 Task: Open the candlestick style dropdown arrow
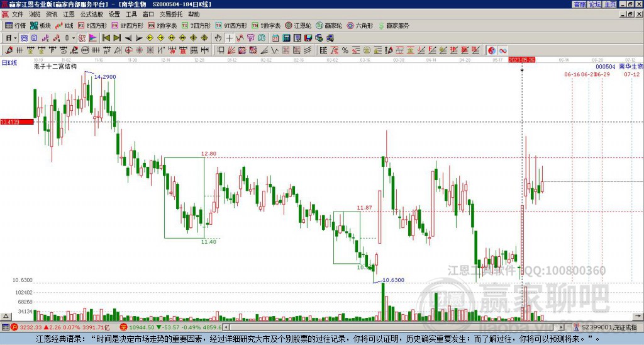tap(73, 38)
